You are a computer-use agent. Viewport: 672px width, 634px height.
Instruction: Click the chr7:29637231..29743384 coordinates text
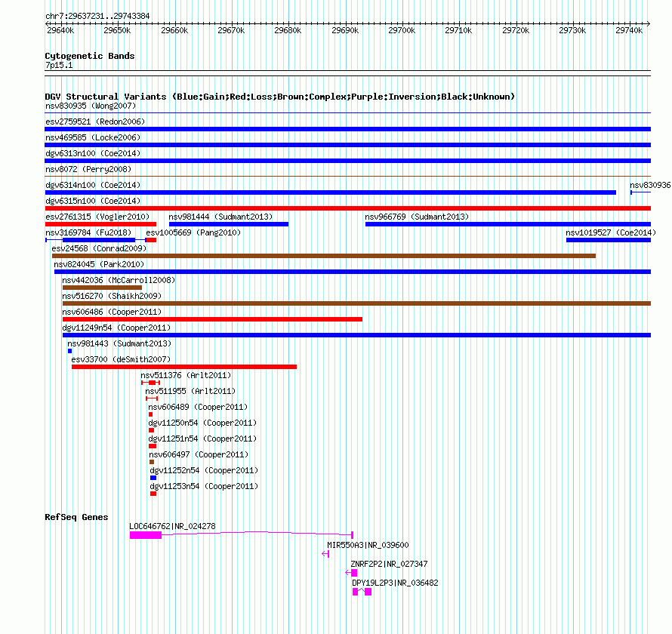(x=97, y=16)
